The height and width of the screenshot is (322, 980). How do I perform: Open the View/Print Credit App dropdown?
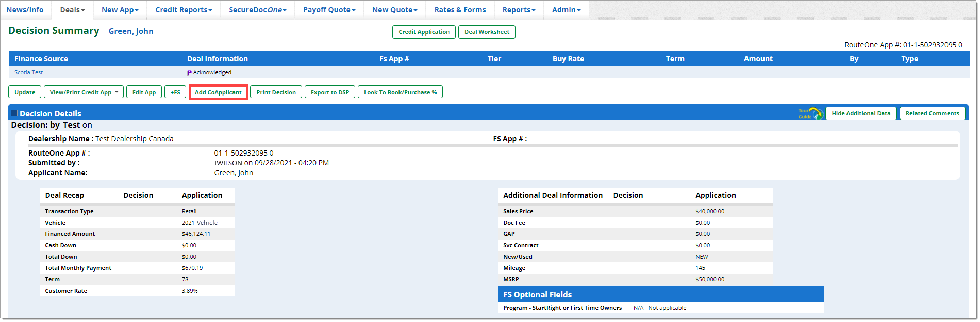coord(84,92)
